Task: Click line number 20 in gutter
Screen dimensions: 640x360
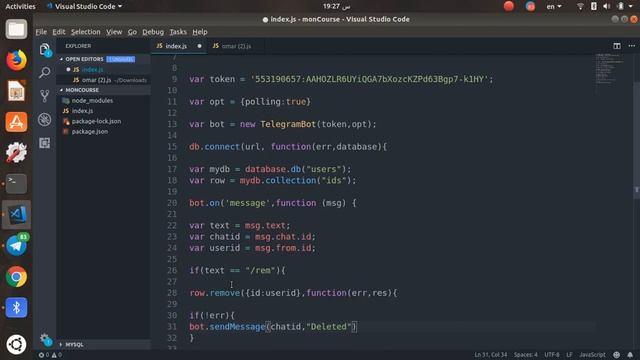Action: coord(172,203)
